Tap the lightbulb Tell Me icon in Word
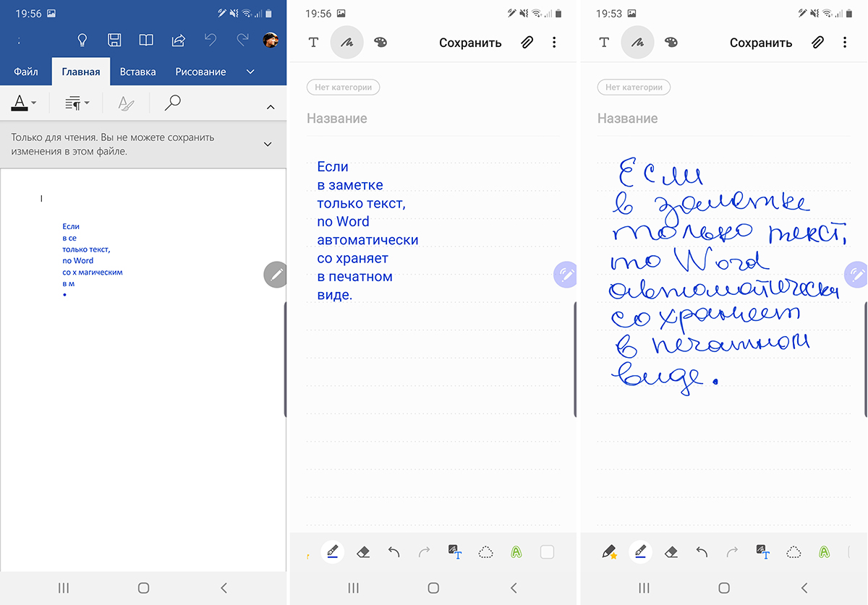Image resolution: width=868 pixels, height=605 pixels. pos(82,40)
